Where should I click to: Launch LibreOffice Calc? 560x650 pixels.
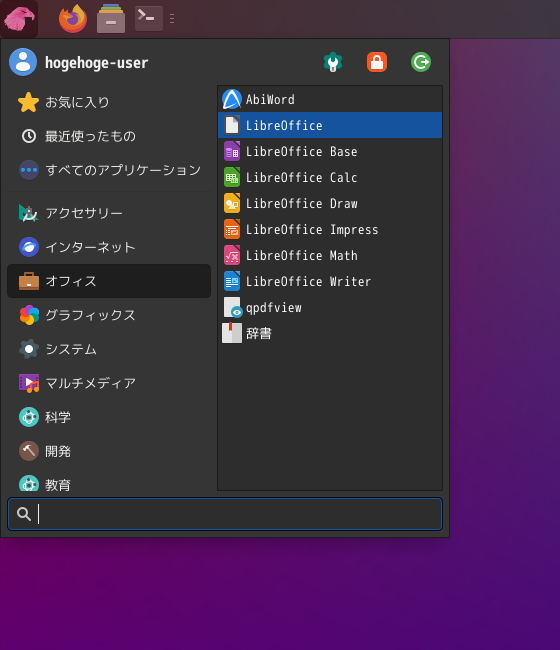tap(330, 177)
